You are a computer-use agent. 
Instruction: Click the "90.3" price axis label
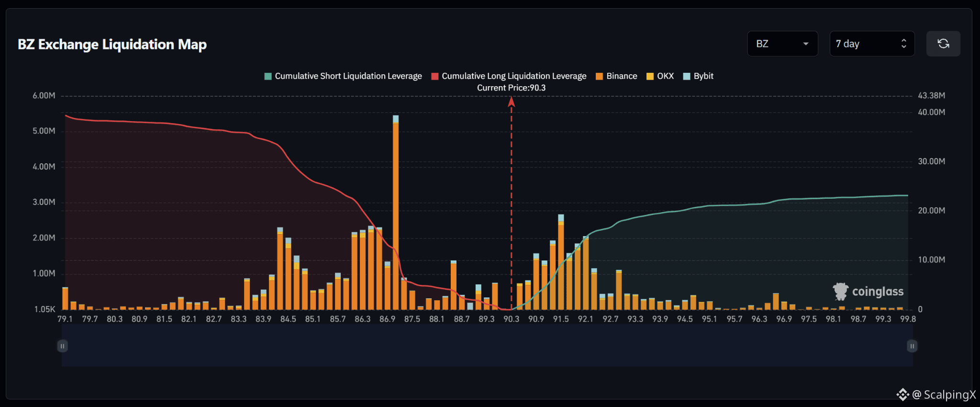coord(511,319)
